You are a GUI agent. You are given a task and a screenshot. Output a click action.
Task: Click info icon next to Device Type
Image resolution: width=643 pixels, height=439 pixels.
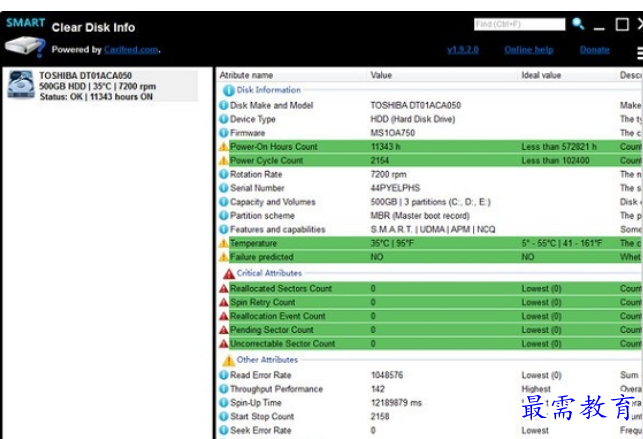tap(224, 119)
